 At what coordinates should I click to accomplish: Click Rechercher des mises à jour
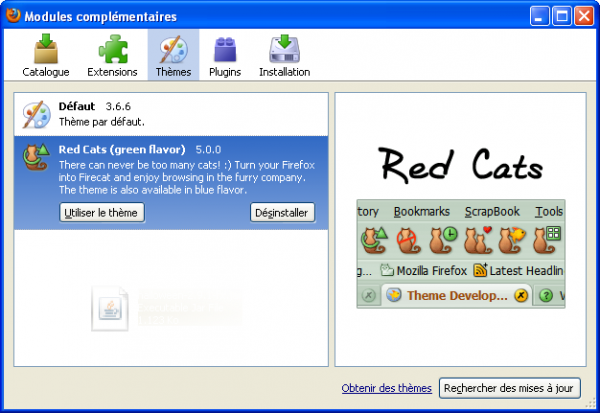(509, 388)
